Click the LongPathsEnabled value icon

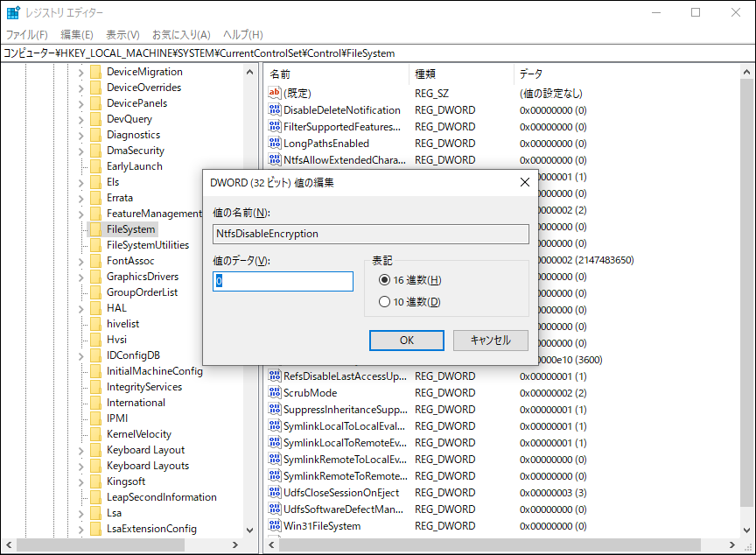[x=275, y=143]
